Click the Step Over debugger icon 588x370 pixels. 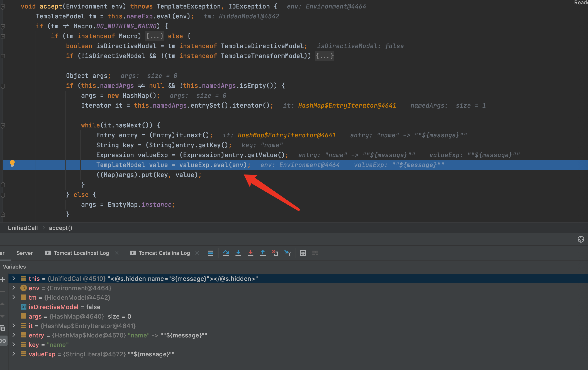(226, 253)
